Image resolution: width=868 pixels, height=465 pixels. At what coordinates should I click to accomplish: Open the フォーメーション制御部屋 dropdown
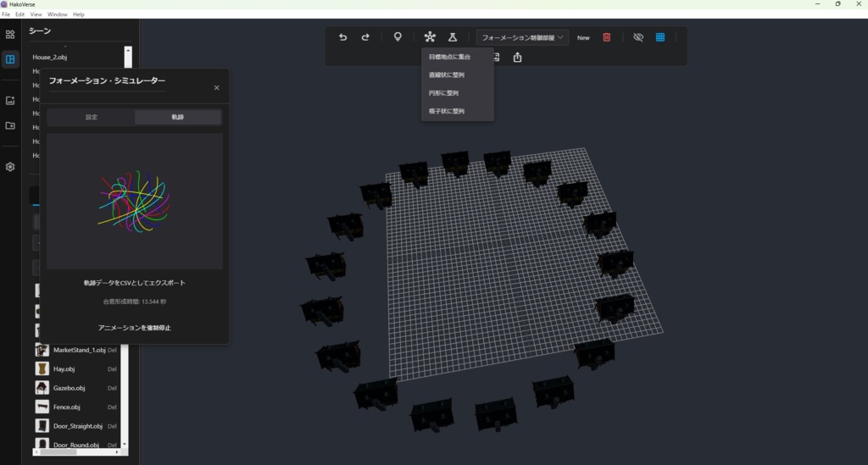pos(522,37)
